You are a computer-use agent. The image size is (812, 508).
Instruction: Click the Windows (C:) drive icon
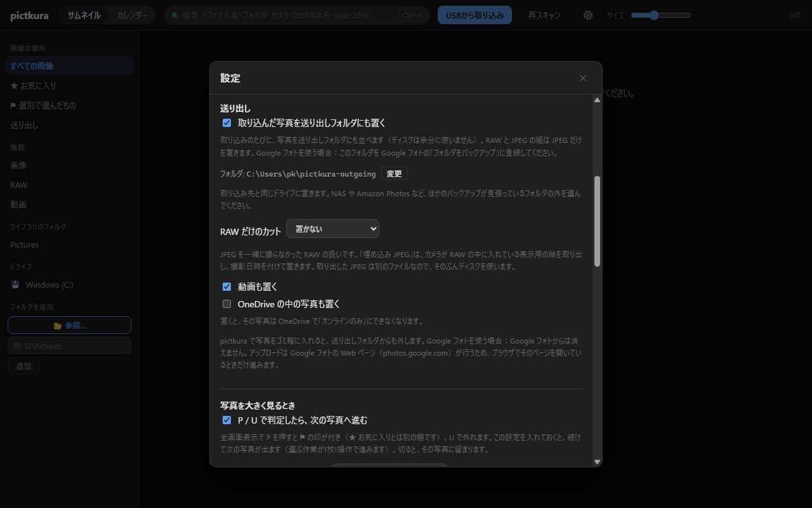click(15, 284)
